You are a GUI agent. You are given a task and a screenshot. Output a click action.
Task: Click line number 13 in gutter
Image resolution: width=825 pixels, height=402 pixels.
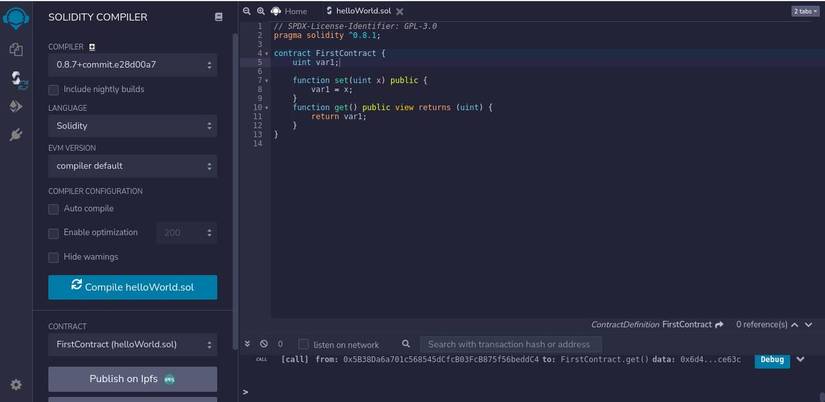(257, 134)
